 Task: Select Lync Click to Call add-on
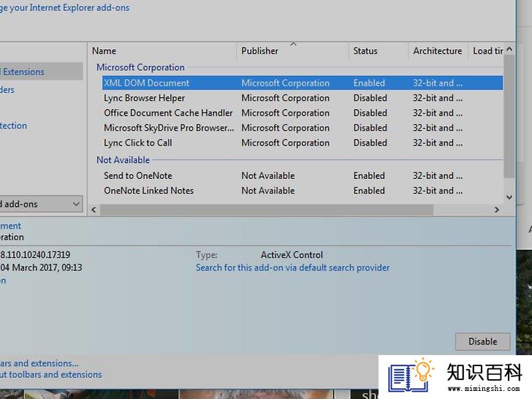point(303,142)
